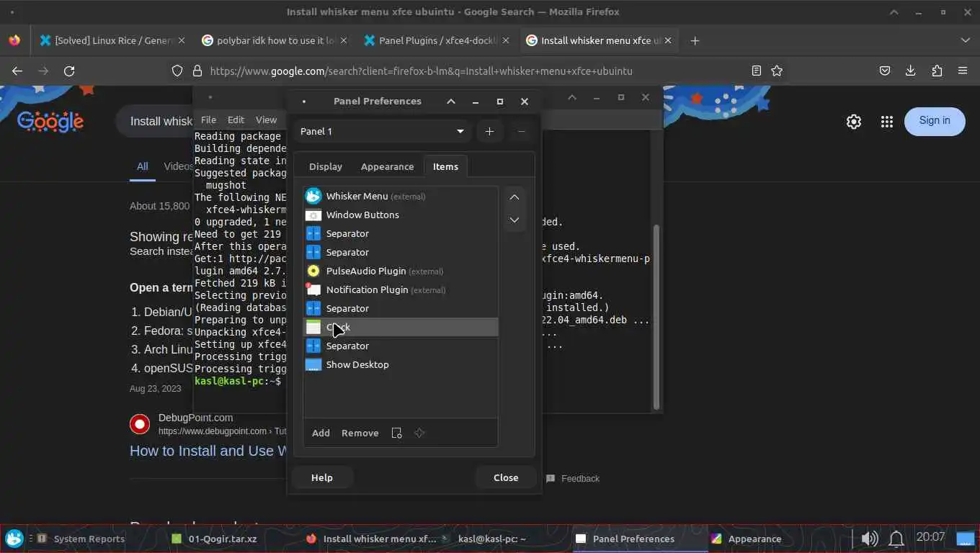This screenshot has height=553, width=980.
Task: Select PulseAudio Plugin item in list
Action: click(x=401, y=271)
